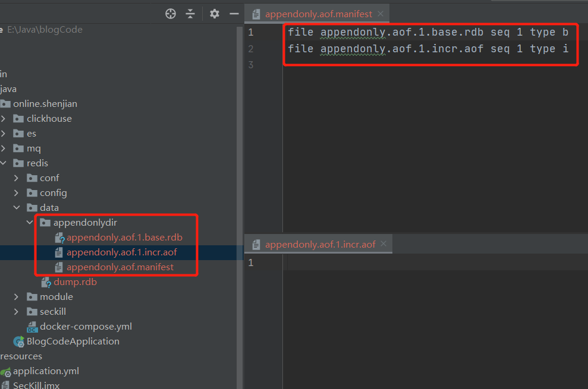Screen dimensions: 588x389
Task: Click the locate/select opened file crosshair icon
Action: click(171, 14)
